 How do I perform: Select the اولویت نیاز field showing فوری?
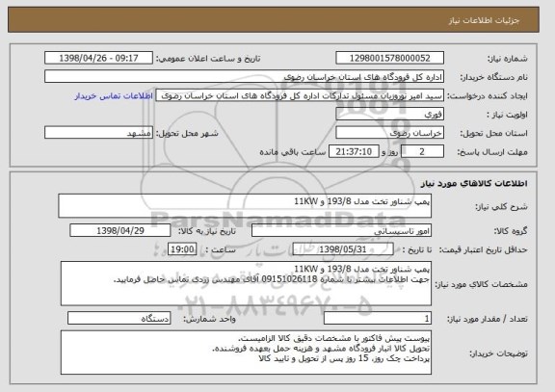click(x=389, y=115)
